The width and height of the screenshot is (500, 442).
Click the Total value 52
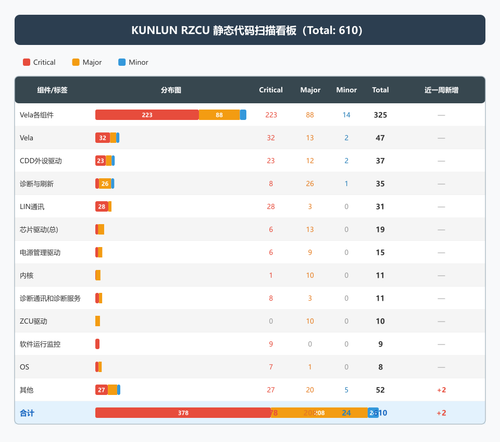pyautogui.click(x=380, y=390)
